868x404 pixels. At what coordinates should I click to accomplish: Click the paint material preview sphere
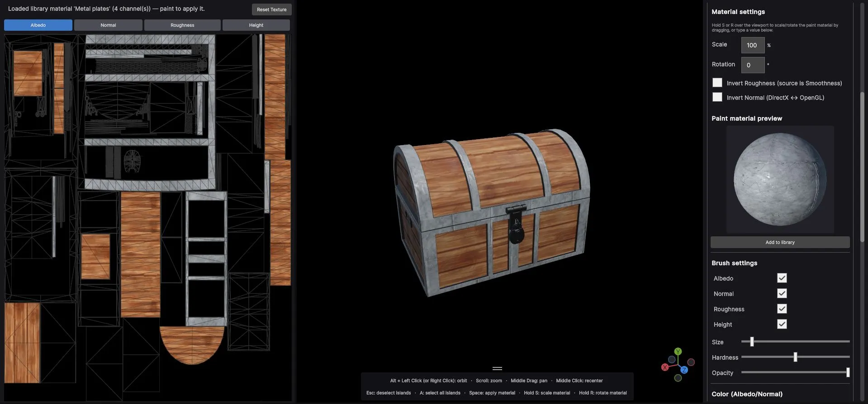pos(780,179)
